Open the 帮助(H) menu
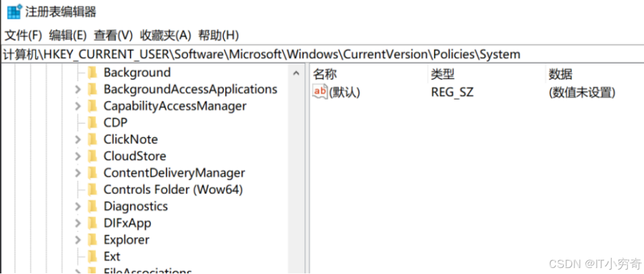 pyautogui.click(x=218, y=35)
